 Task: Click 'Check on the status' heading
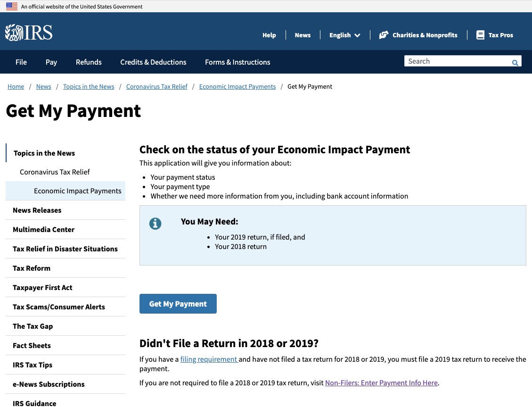click(275, 150)
